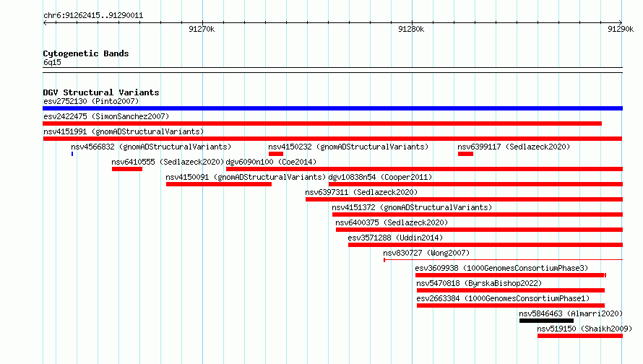Click the red dgv10838n54 variant bar

click(x=475, y=184)
